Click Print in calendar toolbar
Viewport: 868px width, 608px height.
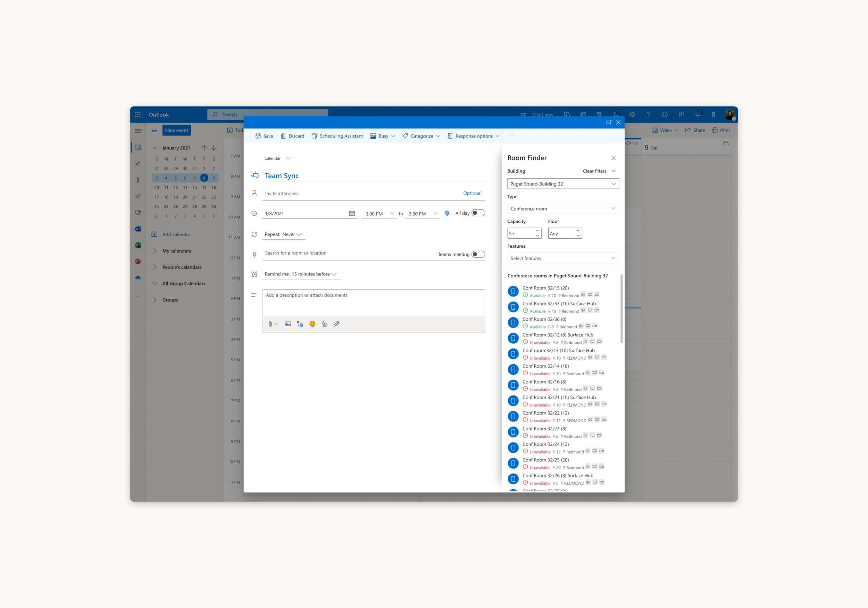click(721, 130)
